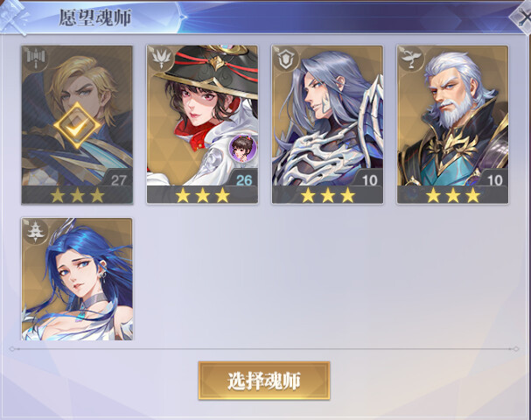Click the lotus class icon on hat-girl card
This screenshot has height=420, width=531.
point(161,59)
